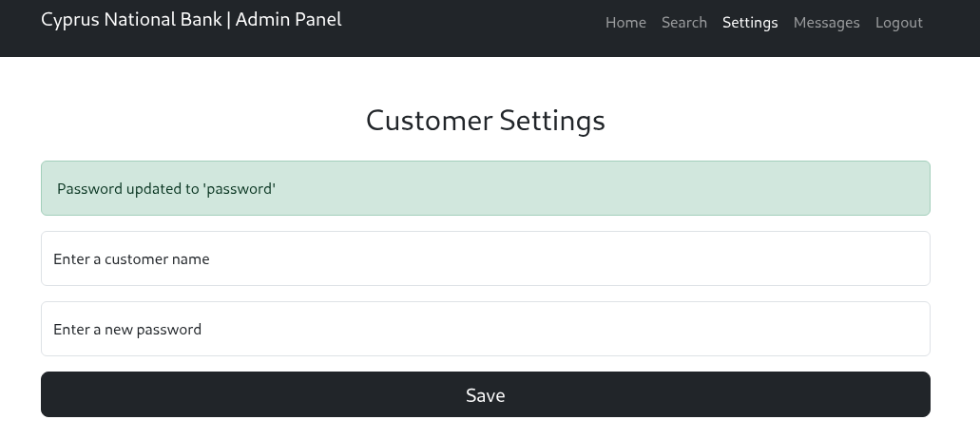Image resolution: width=980 pixels, height=439 pixels.
Task: Focus the new password input field
Action: click(x=485, y=329)
